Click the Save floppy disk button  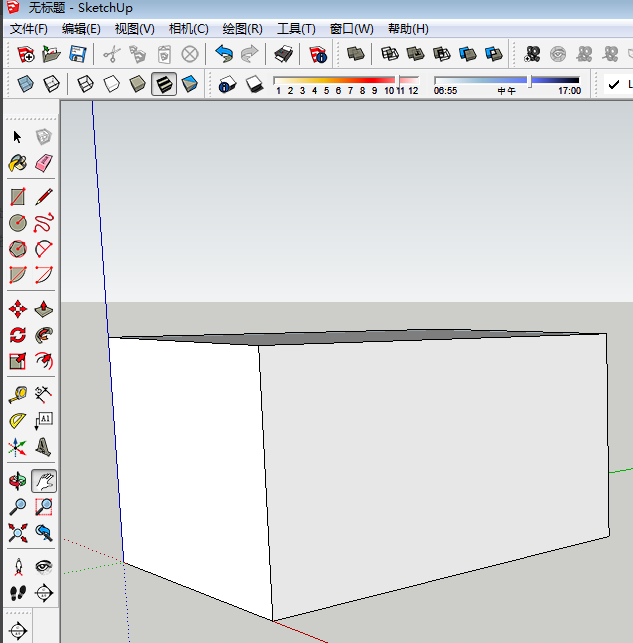pyautogui.click(x=77, y=54)
